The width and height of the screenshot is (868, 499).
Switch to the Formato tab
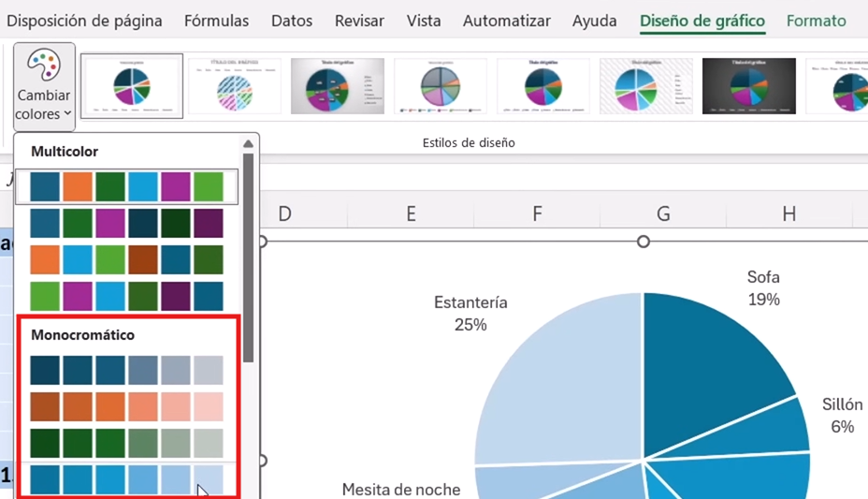(x=816, y=21)
